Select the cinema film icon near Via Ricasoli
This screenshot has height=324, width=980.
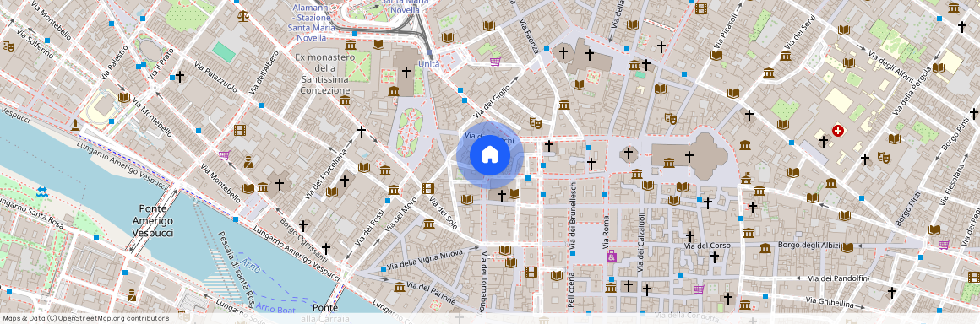pos(700,8)
